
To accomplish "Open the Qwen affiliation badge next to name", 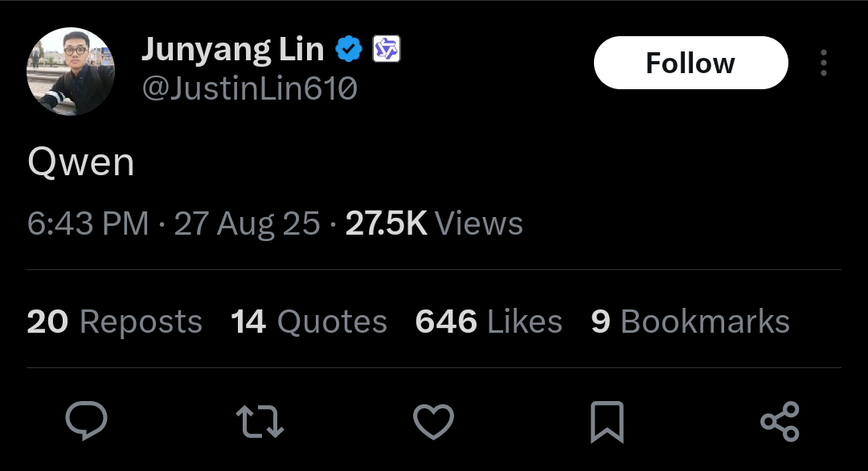I will [387, 49].
